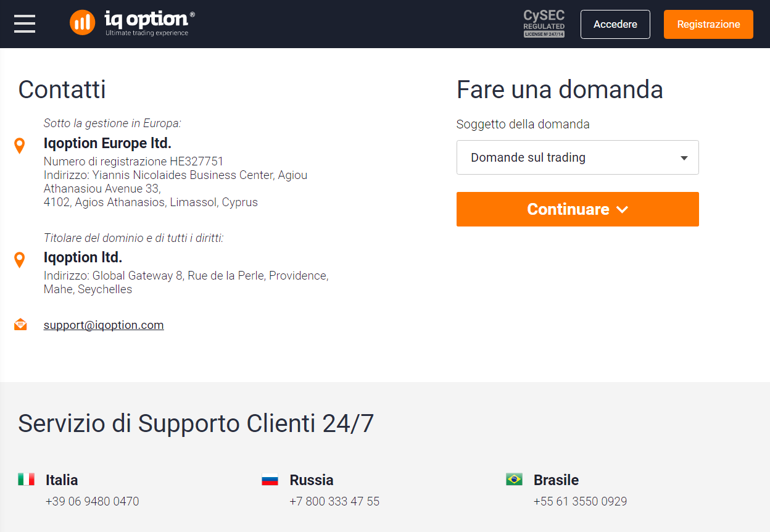Click the orange envelope email icon
Screen dimensions: 770x532
click(20, 325)
